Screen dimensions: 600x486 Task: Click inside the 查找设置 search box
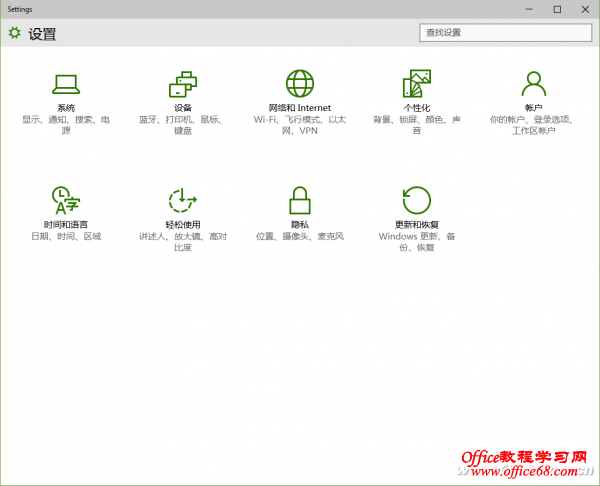pos(505,33)
